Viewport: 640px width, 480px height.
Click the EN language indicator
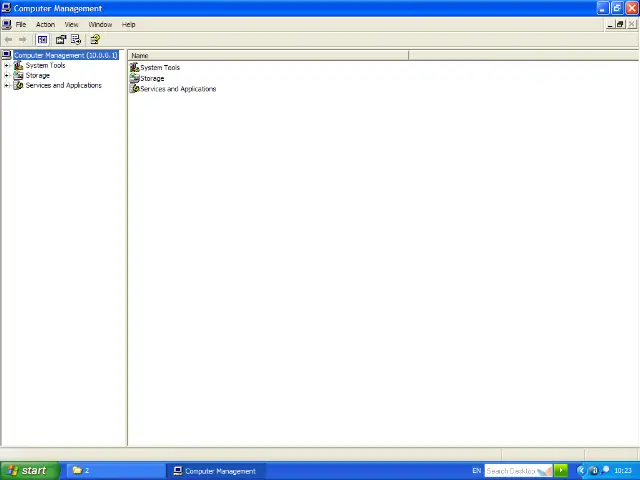[x=476, y=471]
